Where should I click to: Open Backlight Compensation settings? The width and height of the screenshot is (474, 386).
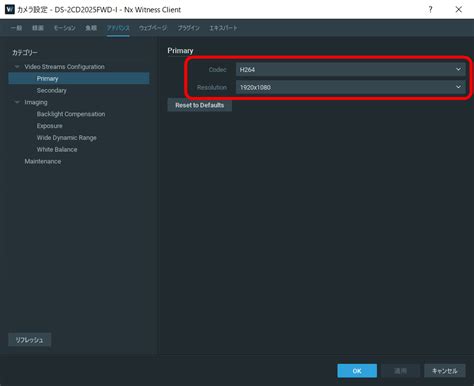coord(71,114)
